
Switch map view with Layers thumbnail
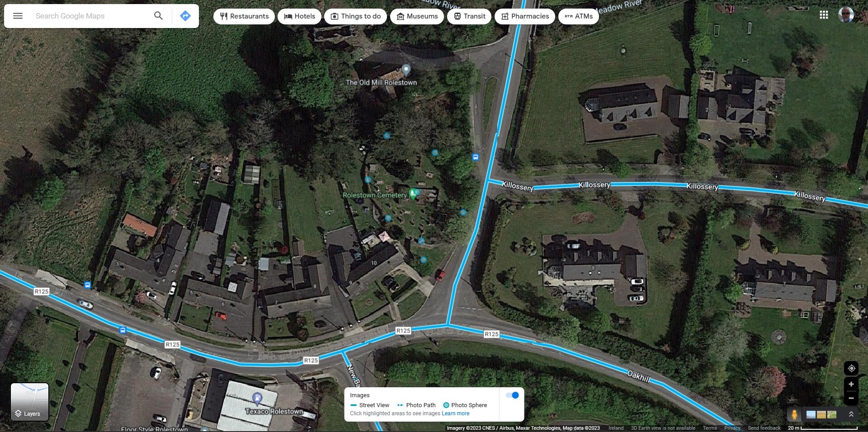(30, 402)
